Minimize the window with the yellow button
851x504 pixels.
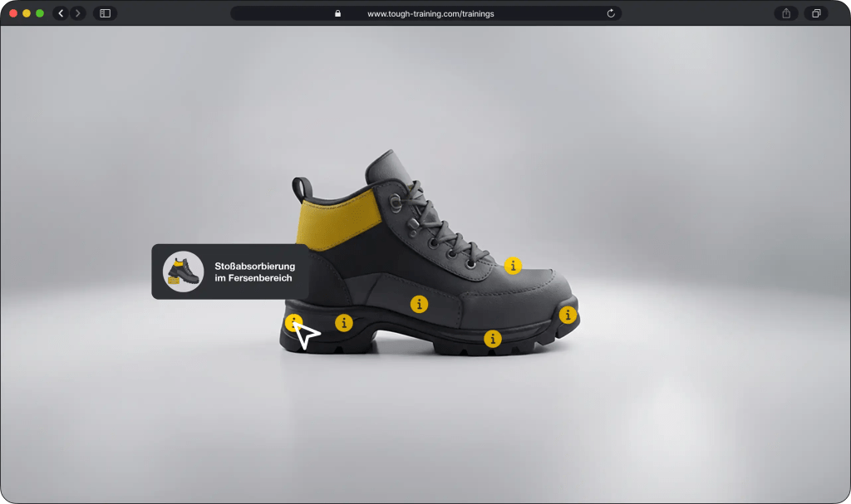coord(27,13)
